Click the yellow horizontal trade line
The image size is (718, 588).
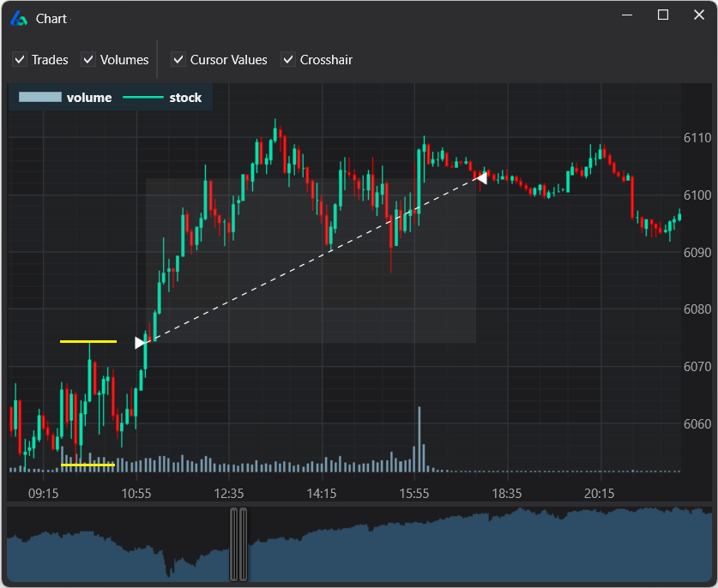[x=87, y=340]
